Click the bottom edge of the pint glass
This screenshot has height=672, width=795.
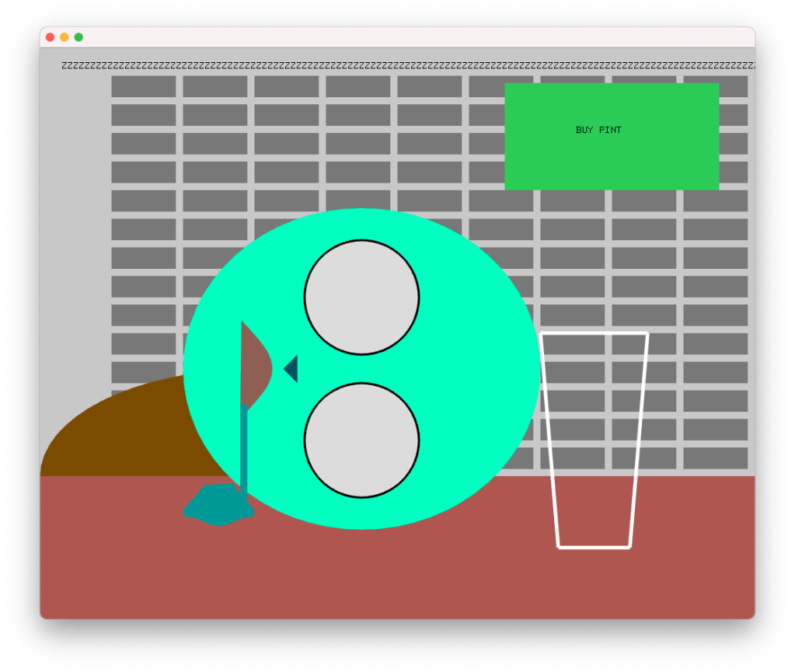click(595, 547)
